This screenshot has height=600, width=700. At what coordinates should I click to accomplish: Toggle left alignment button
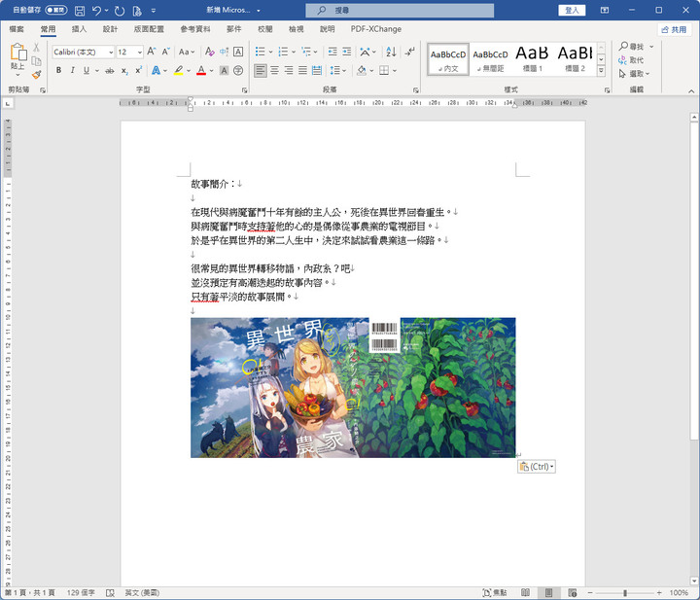[261, 71]
